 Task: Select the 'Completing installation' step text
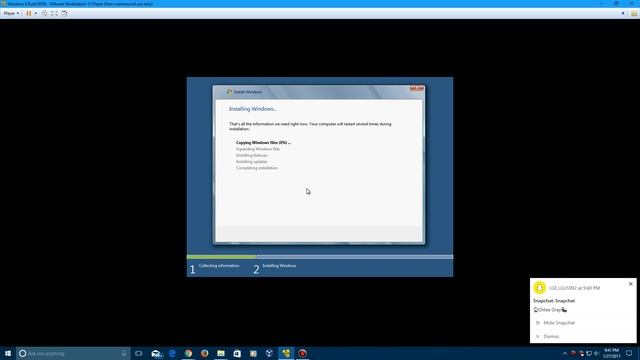(257, 168)
